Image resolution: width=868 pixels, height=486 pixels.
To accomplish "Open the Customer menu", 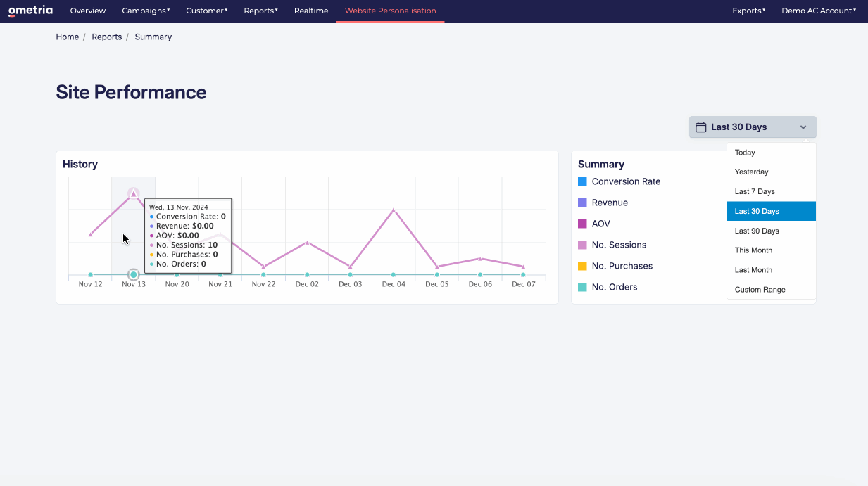I will click(x=206, y=11).
